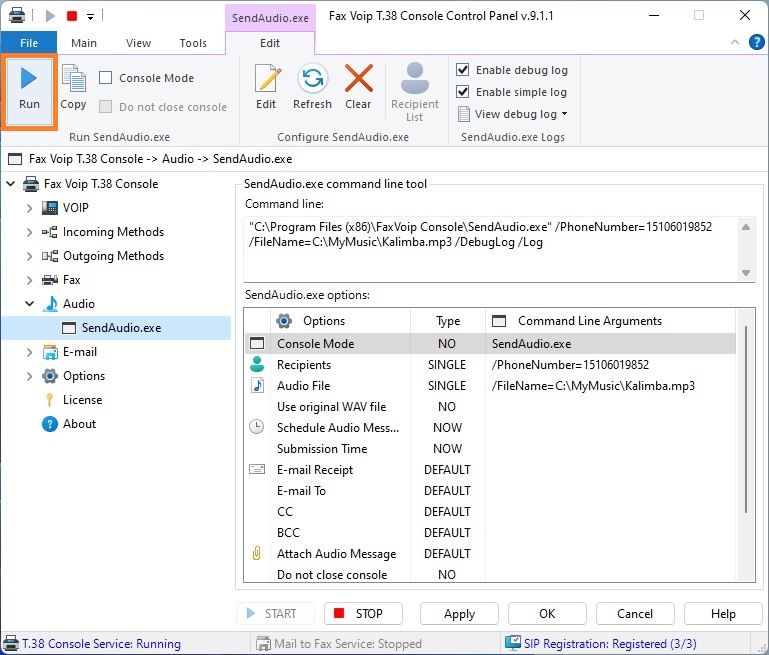
Task: Open the Recipient List
Action: point(415,92)
